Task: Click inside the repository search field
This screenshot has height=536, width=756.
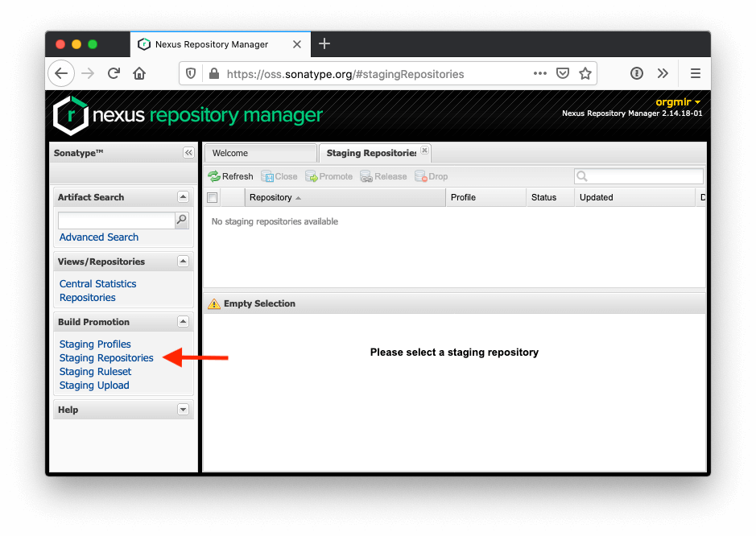Action: [638, 175]
